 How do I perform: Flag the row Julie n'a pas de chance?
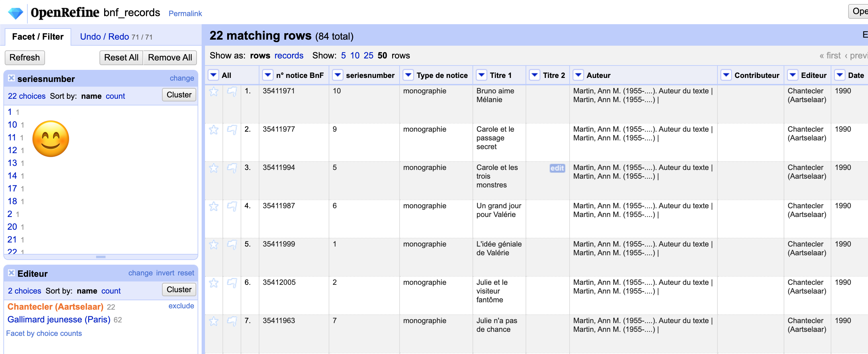[x=232, y=321]
